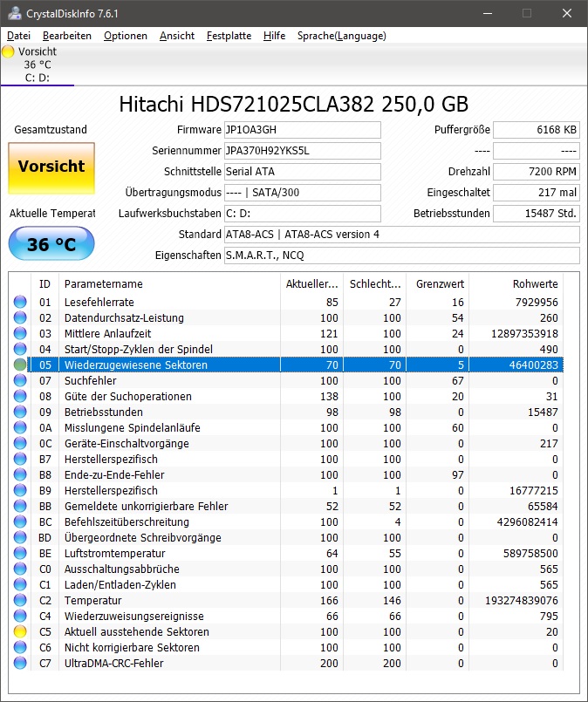Click status icon for 07 Suchfehler
This screenshot has height=702, width=588.
click(20, 380)
